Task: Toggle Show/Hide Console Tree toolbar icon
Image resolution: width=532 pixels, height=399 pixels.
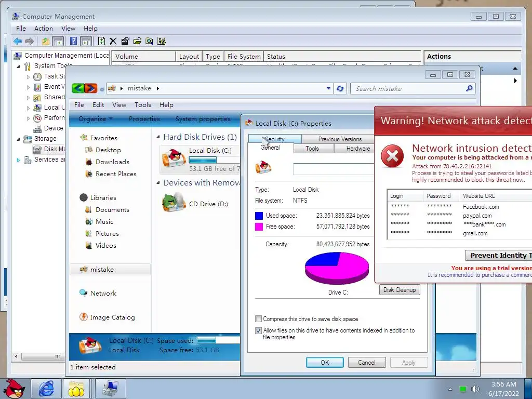Action: pos(58,42)
